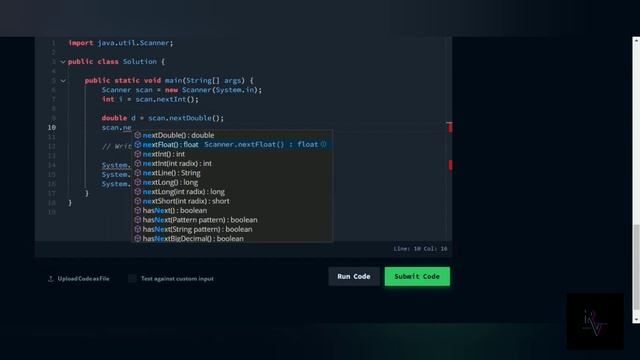
Task: Click the import java.util.Scanner line
Action: coord(121,43)
